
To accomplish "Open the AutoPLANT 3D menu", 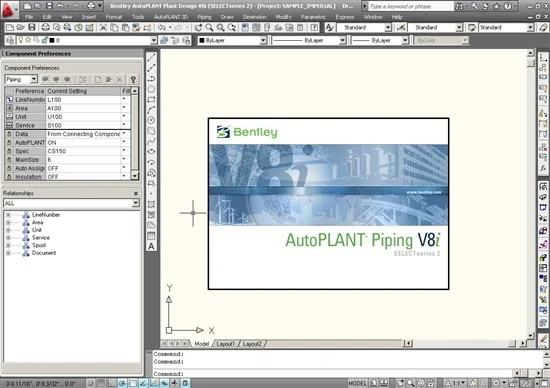I will coord(171,17).
